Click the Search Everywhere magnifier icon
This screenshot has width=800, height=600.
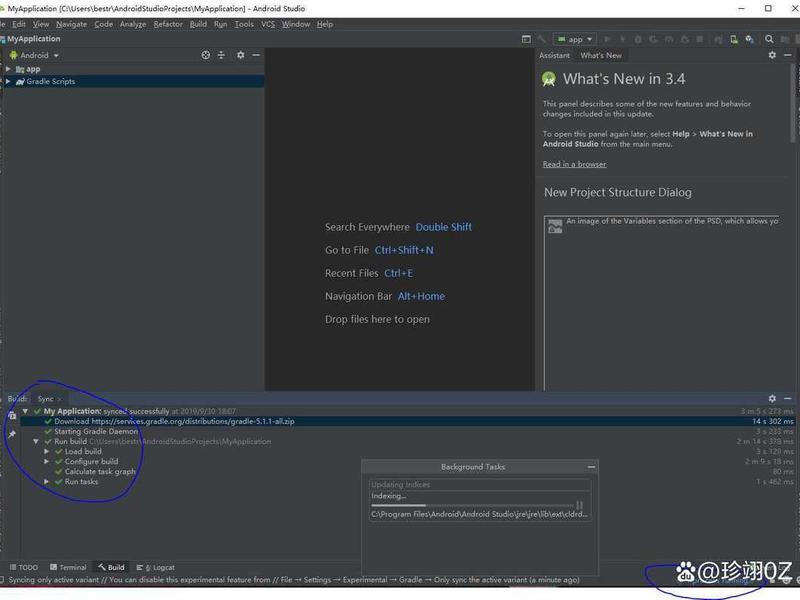coord(769,39)
